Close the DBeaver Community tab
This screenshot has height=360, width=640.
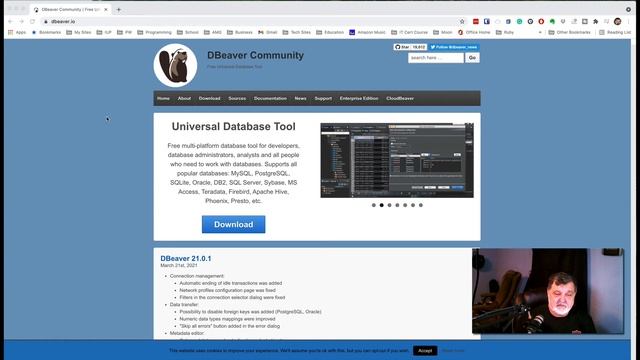[106, 9]
